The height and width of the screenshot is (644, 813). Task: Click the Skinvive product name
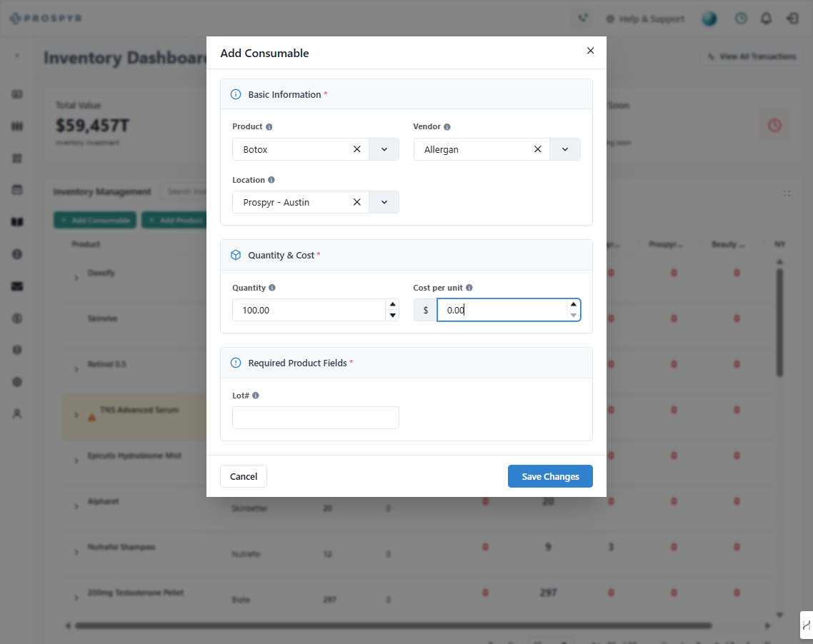click(x=102, y=318)
